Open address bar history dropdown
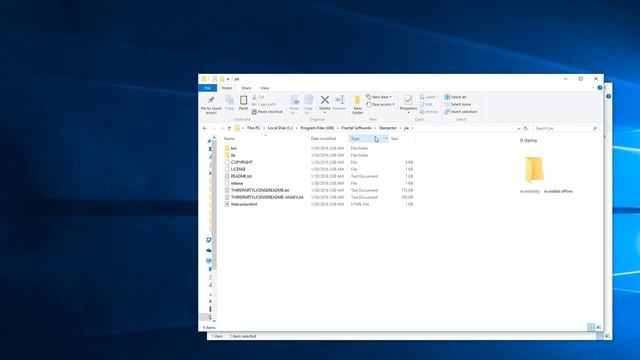The width and height of the screenshot is (640, 360). point(518,129)
